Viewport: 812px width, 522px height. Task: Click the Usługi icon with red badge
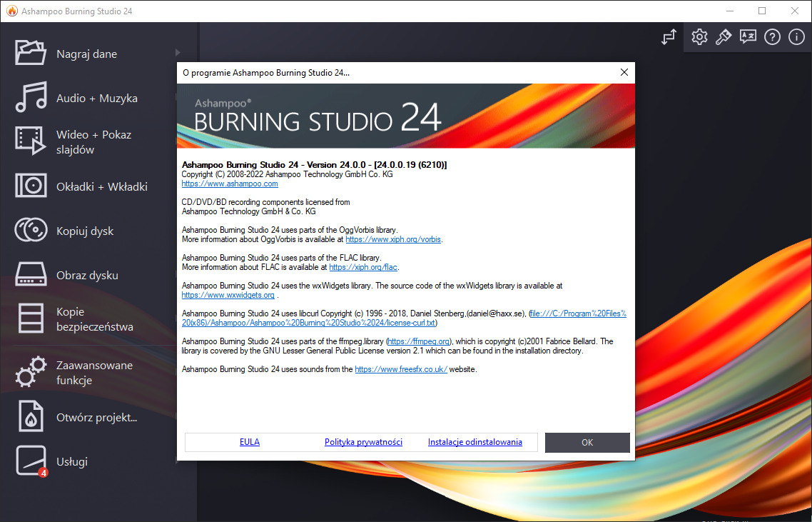click(31, 461)
